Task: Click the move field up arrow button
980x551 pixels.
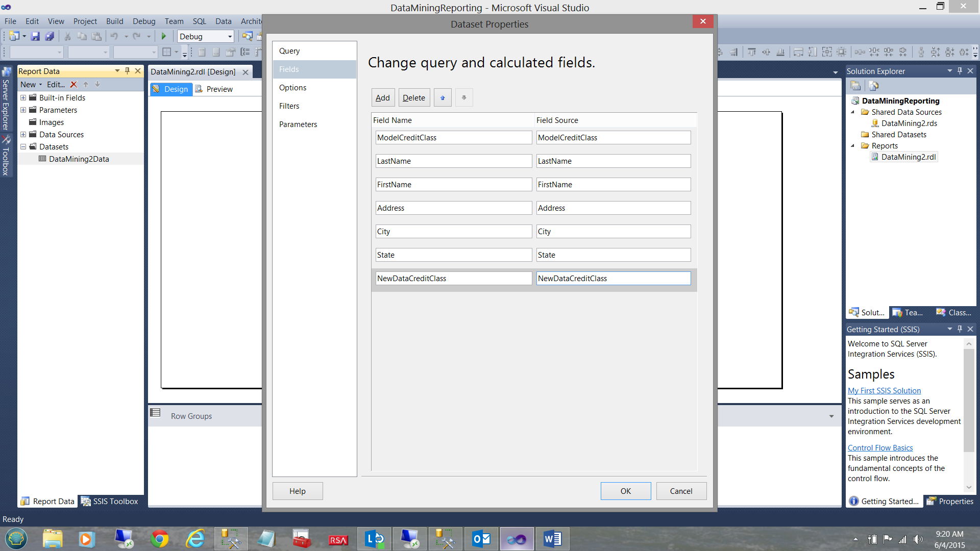Action: 443,97
